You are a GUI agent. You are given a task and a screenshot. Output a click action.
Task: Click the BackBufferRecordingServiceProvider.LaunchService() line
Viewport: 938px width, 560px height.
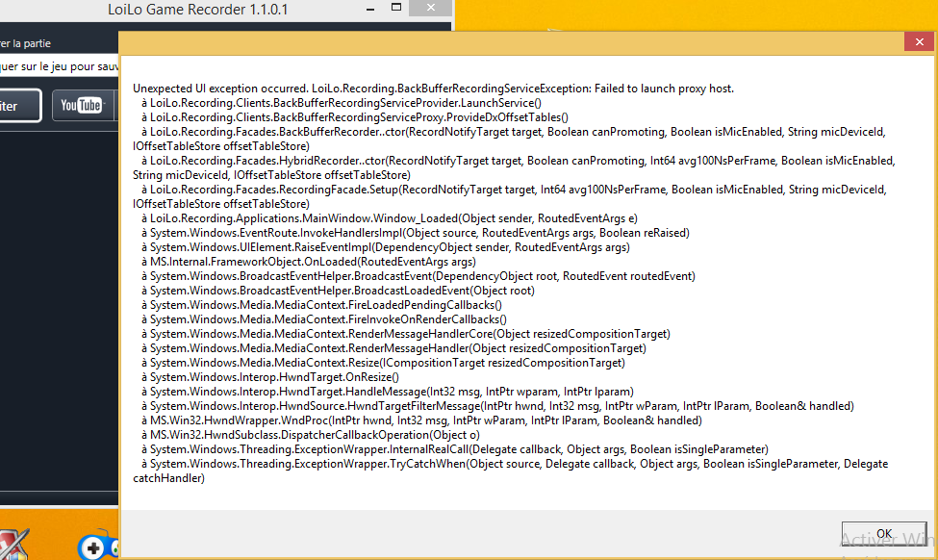pos(342,103)
